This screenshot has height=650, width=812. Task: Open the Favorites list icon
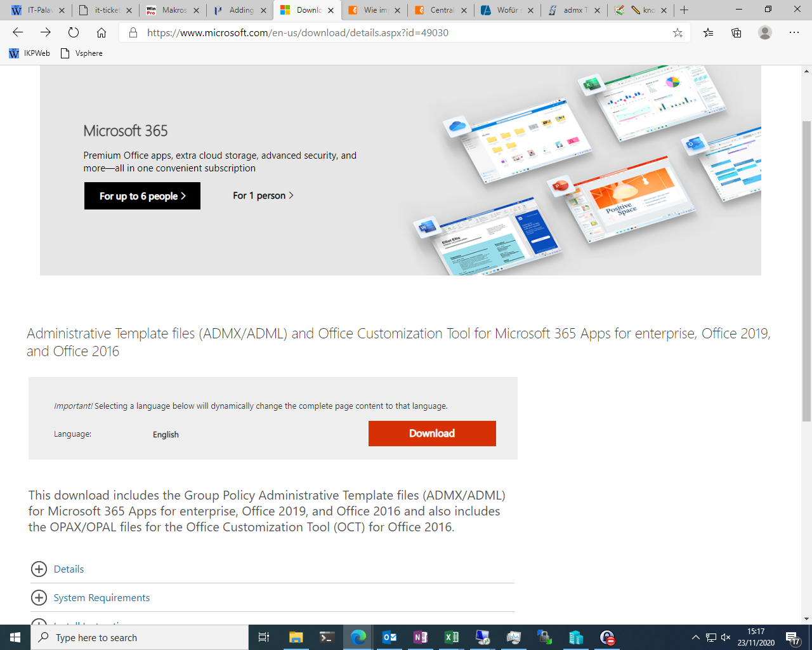(x=708, y=33)
